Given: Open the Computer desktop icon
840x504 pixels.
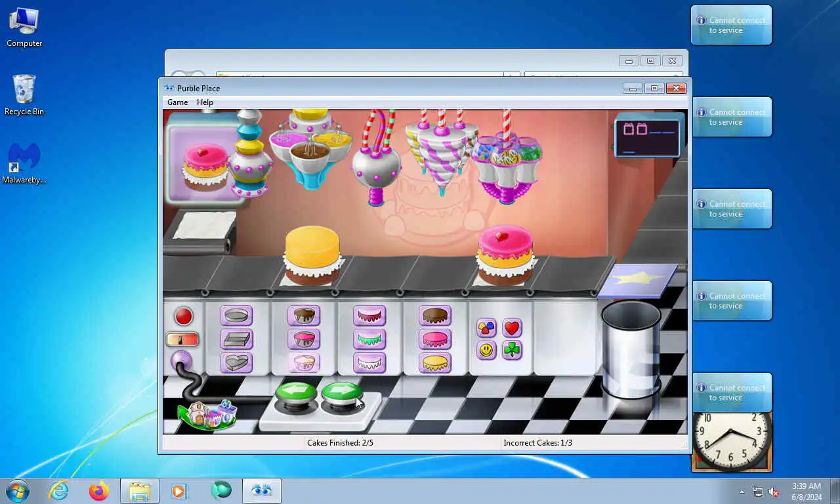Looking at the screenshot, I should (24, 28).
